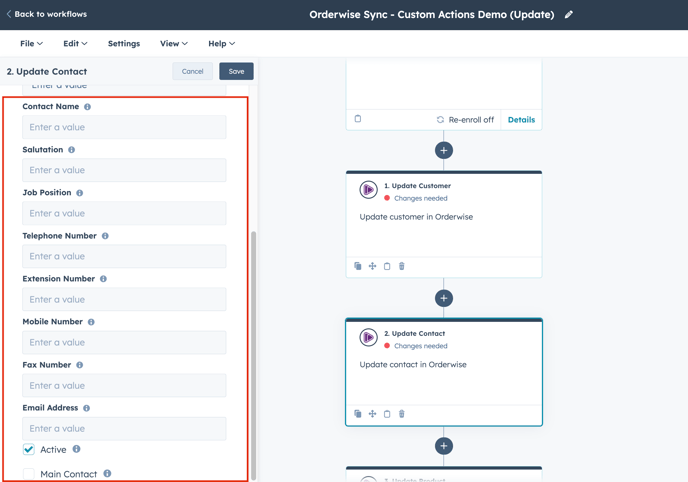The width and height of the screenshot is (688, 482).
Task: Click move icon on Update Contact card
Action: point(372,414)
